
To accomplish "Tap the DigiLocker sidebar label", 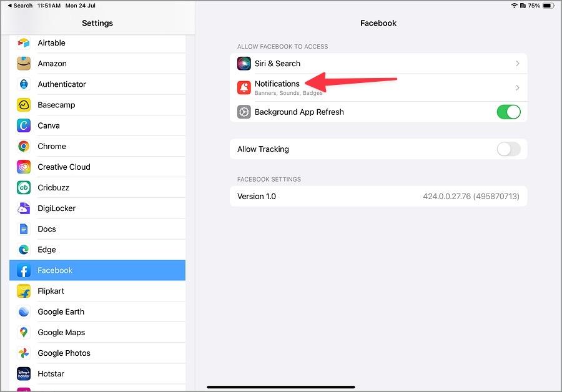I will (57, 208).
